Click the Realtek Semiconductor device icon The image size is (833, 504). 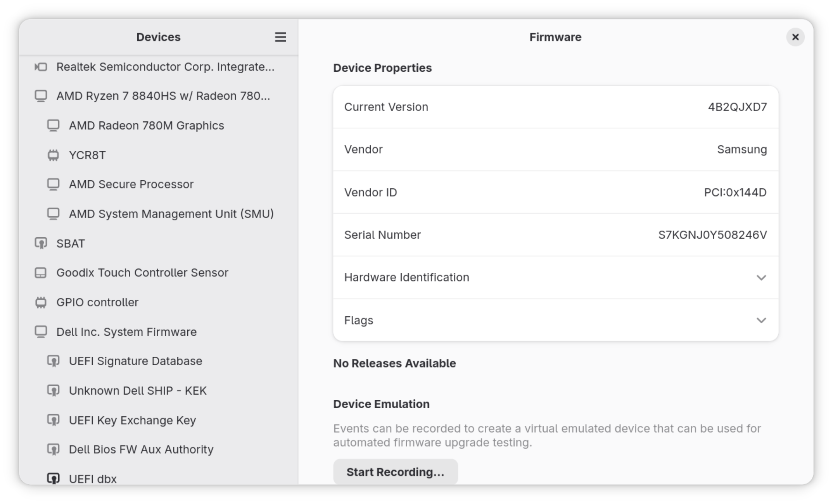click(41, 67)
